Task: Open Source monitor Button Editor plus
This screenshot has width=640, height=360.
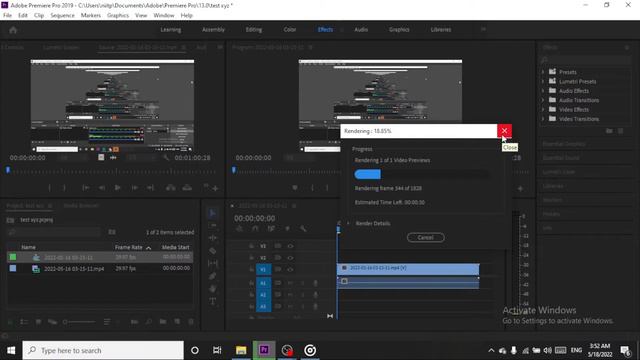Action: pyautogui.click(x=215, y=188)
